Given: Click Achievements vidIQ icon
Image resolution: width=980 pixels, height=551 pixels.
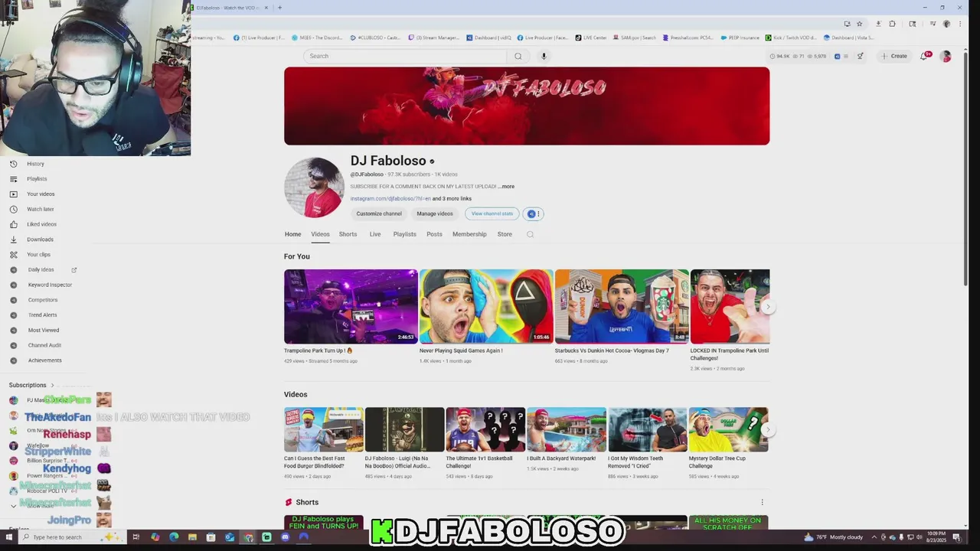Looking at the screenshot, I should point(13,360).
